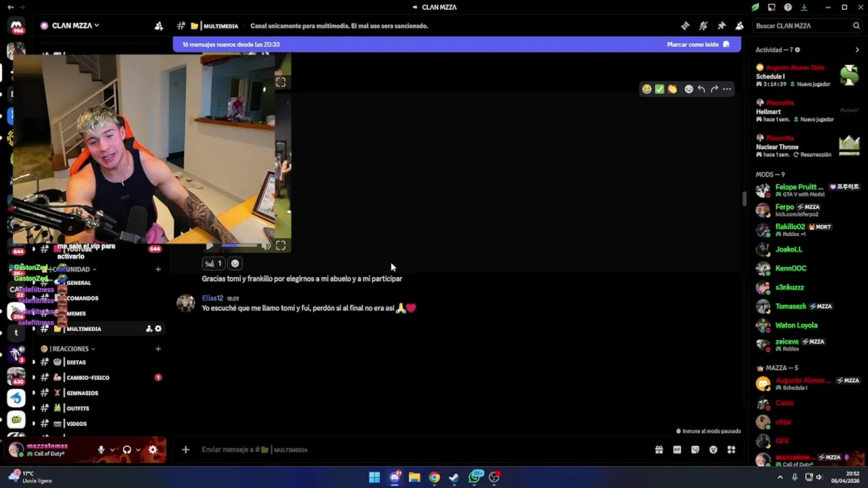Open microphone input options arrow
This screenshot has width=868, height=488.
(x=113, y=449)
